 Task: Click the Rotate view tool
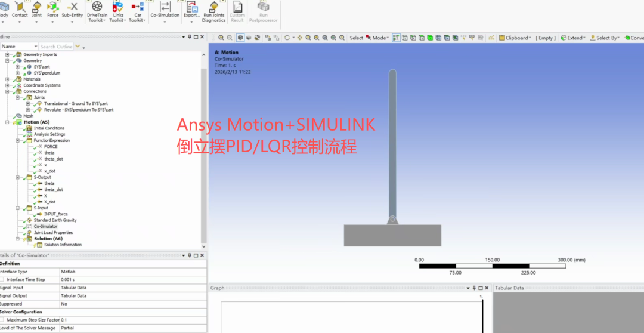pos(287,38)
